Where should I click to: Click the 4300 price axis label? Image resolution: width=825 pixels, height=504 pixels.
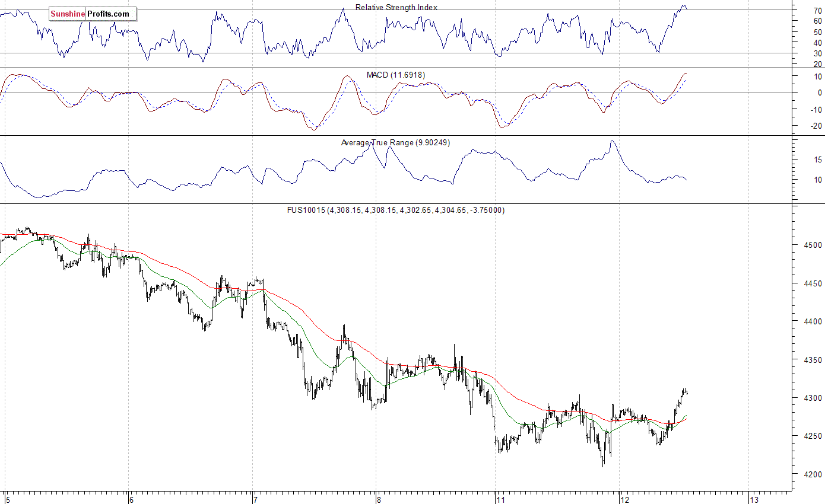[812, 398]
